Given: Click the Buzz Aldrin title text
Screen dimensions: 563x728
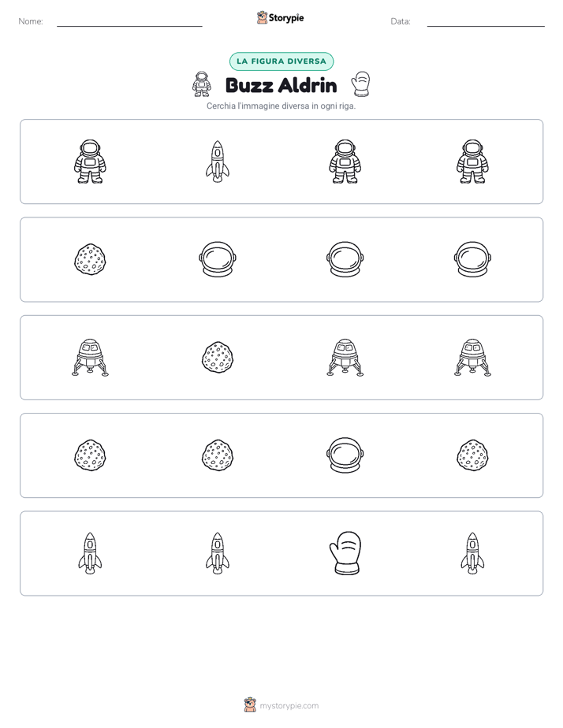Looking at the screenshot, I should click(x=281, y=85).
